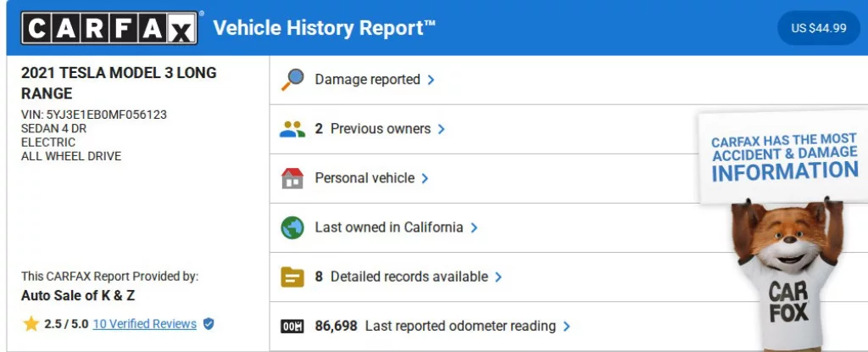Click the gold star rating icon

31,324
